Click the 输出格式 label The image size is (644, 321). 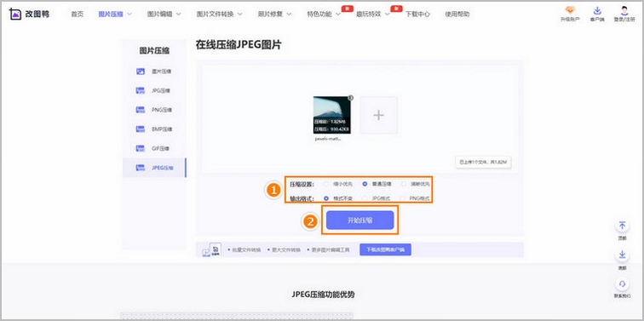302,198
